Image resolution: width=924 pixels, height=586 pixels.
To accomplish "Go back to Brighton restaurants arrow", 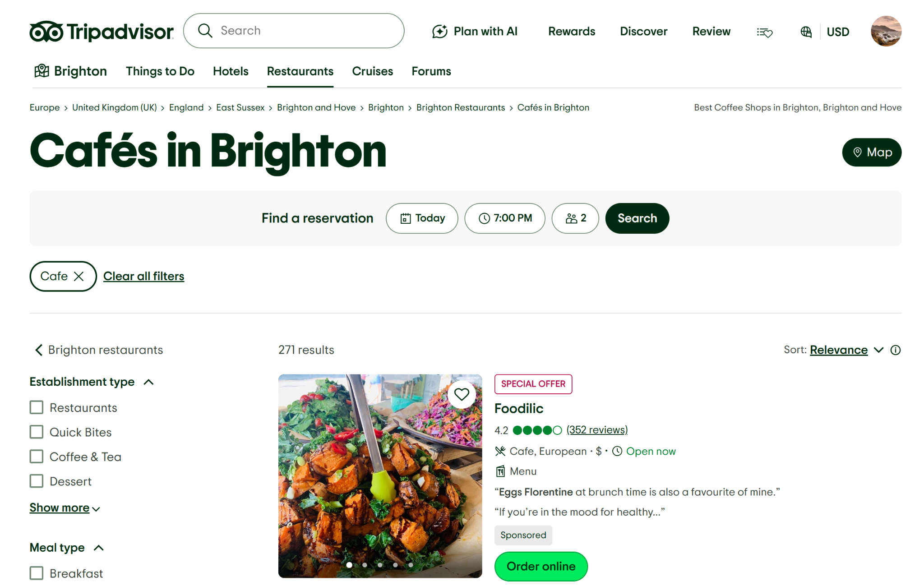I will 39,350.
